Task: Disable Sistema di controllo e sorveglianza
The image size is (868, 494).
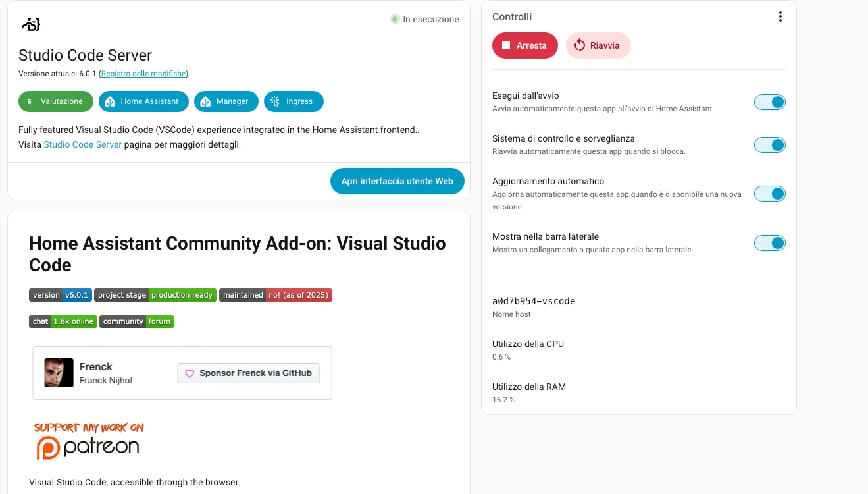Action: [770, 145]
